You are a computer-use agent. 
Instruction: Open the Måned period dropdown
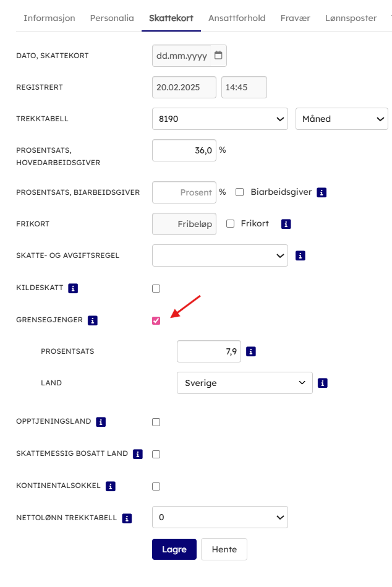tap(342, 119)
